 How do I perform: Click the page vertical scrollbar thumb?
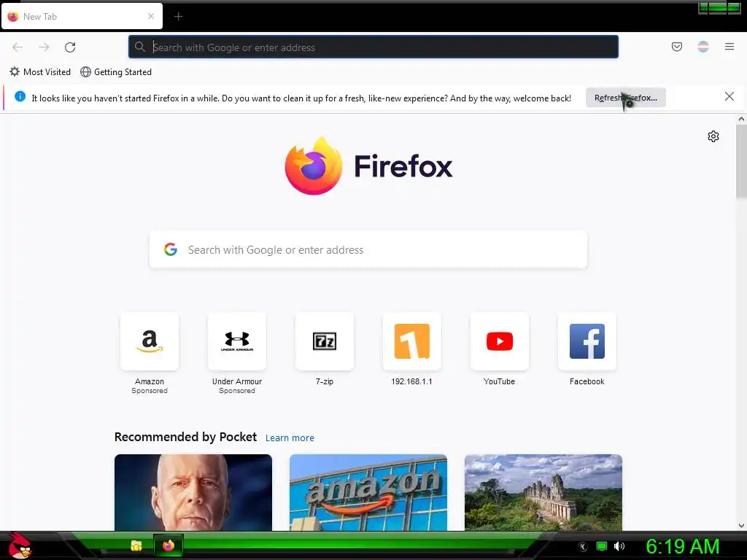coord(741,161)
